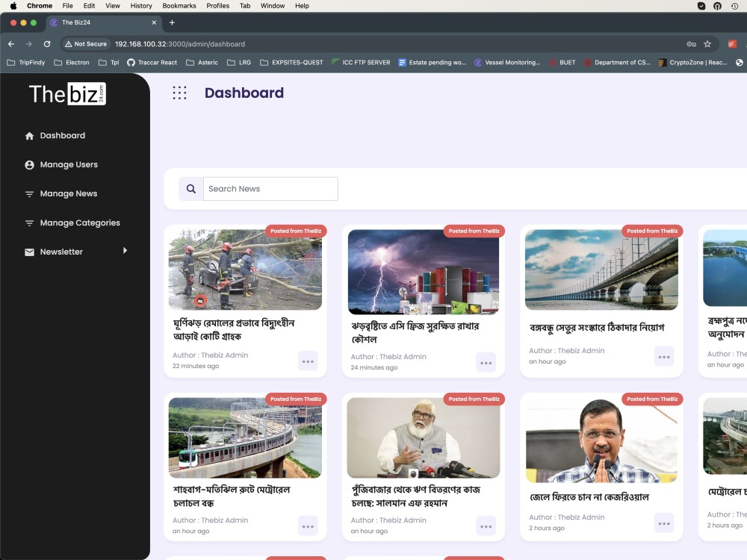Expand the Newsletter submenu arrow

(x=125, y=250)
